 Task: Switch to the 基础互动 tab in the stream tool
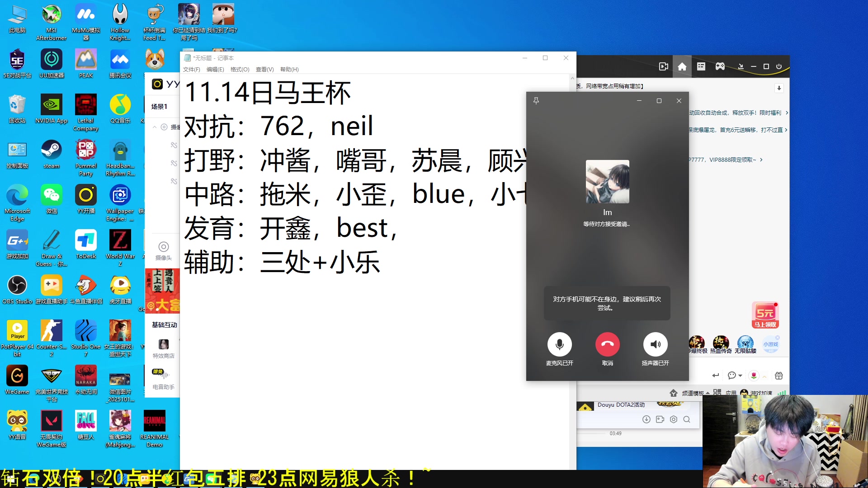tap(164, 324)
